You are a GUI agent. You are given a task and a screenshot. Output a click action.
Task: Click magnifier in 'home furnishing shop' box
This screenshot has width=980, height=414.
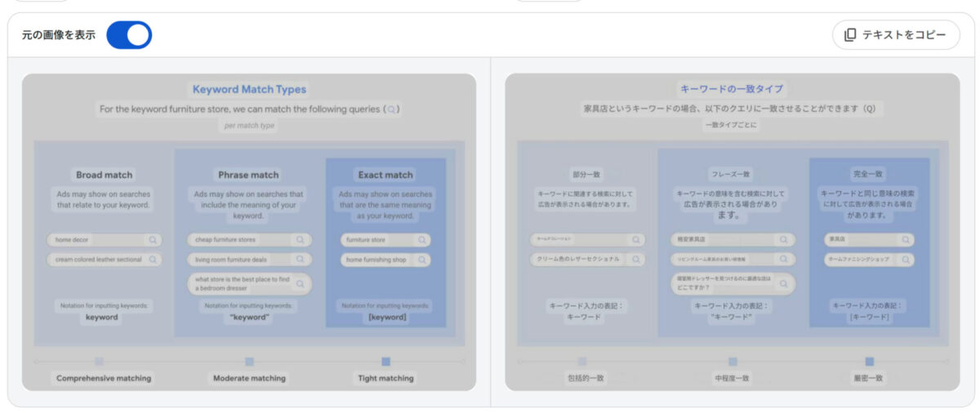tap(421, 260)
